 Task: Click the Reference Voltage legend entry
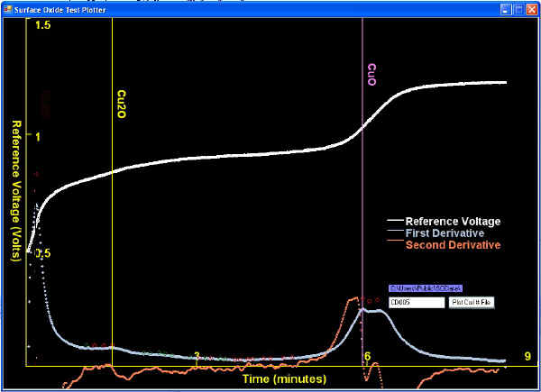[x=452, y=221]
